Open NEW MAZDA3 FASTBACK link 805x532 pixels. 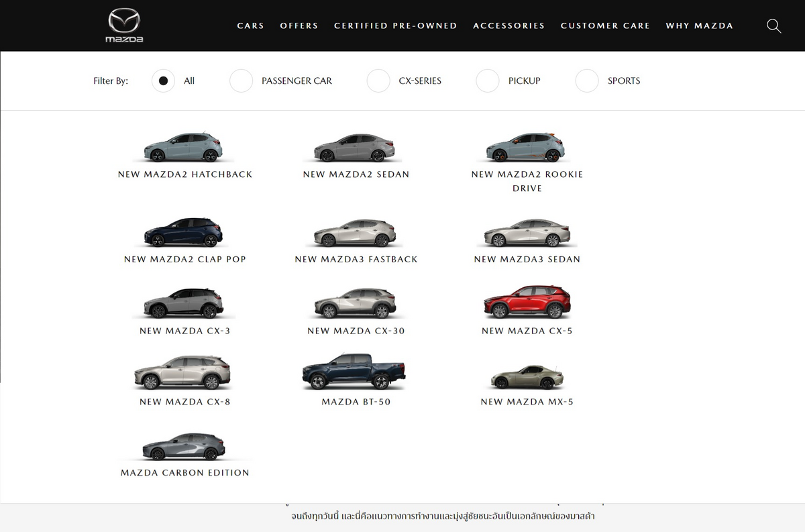coord(356,260)
